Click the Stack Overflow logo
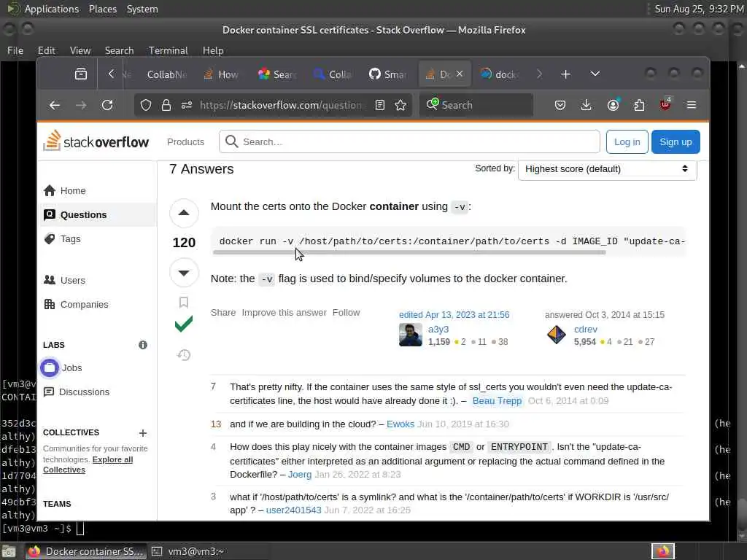Screen dimensions: 747x560 click(x=96, y=141)
